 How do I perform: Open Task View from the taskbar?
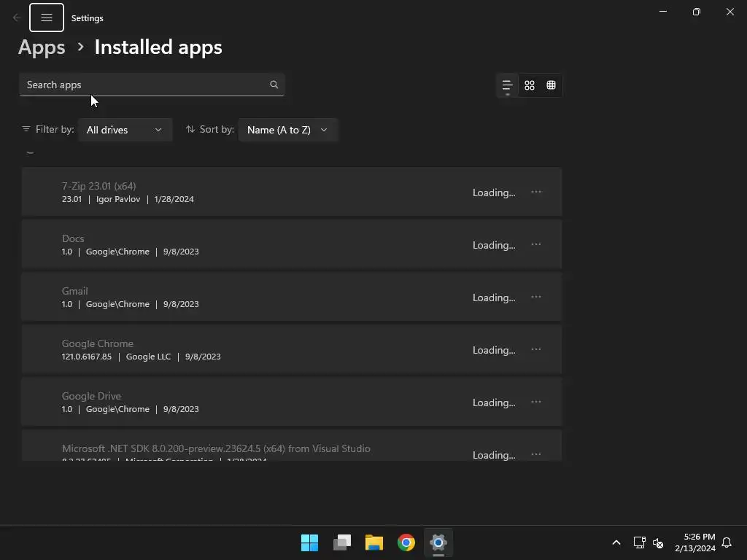pos(342,542)
